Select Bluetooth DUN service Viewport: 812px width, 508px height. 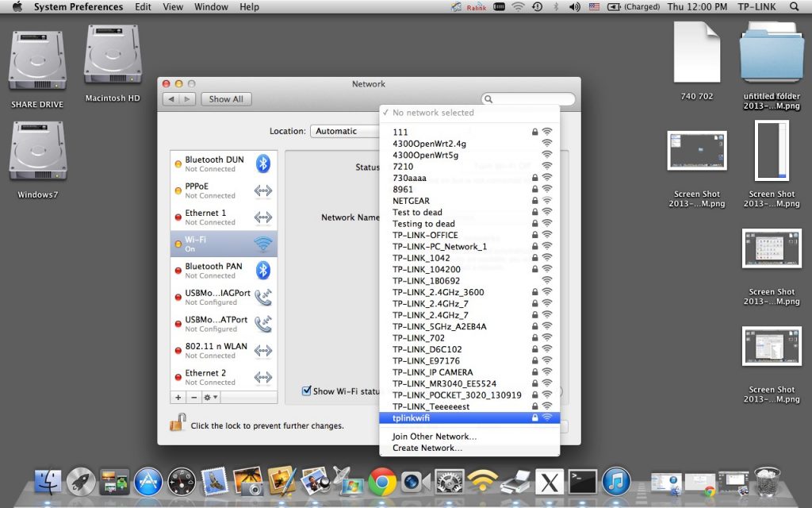click(224, 164)
